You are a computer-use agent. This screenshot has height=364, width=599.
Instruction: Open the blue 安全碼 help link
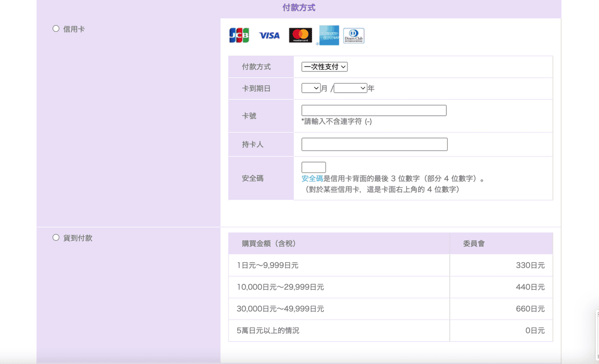click(312, 179)
